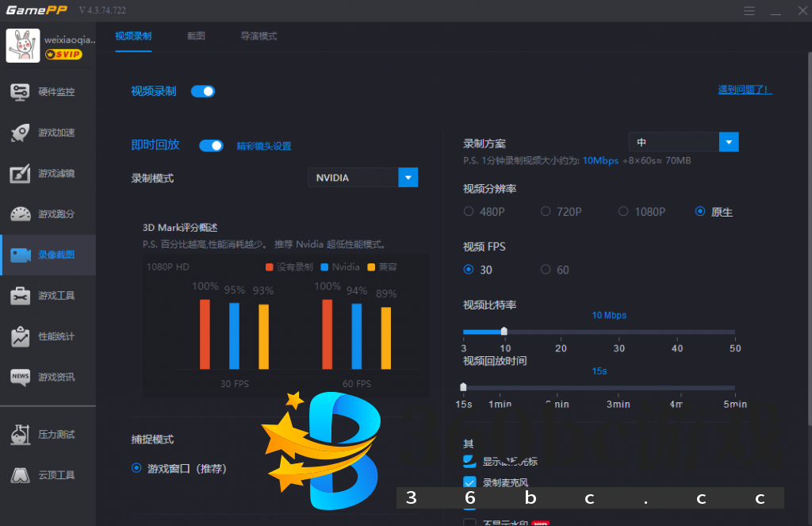Screen dimensions: 812x526
Task: Disable the 视频录制 recording toggle
Action: pos(203,91)
